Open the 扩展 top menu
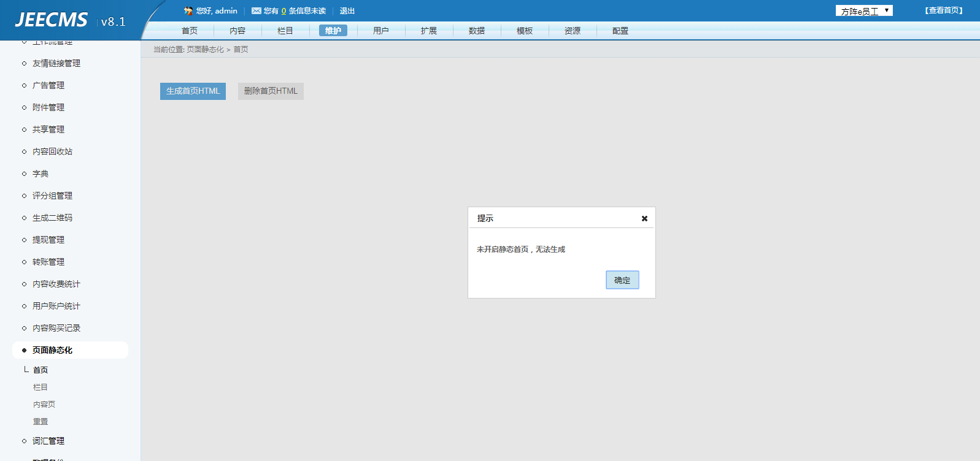980x461 pixels. pyautogui.click(x=429, y=31)
